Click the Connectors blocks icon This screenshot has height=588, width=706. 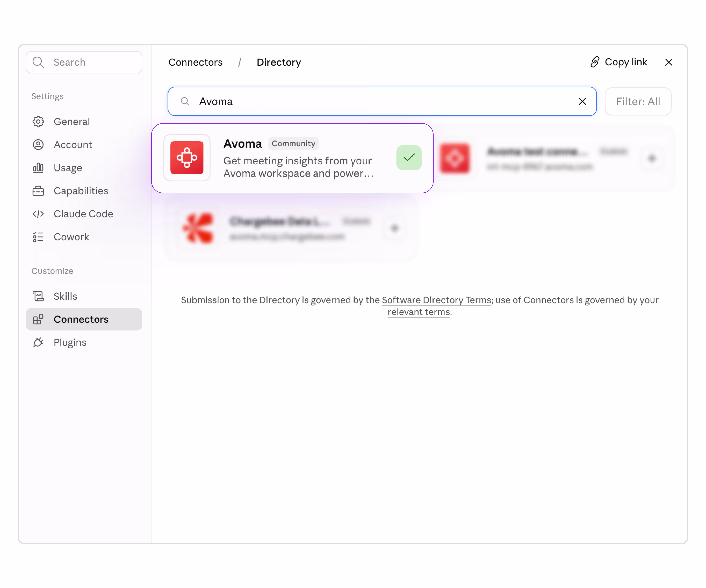point(38,319)
